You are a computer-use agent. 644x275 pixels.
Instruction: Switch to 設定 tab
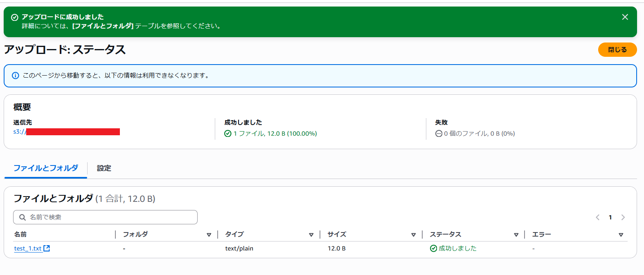[x=104, y=168]
